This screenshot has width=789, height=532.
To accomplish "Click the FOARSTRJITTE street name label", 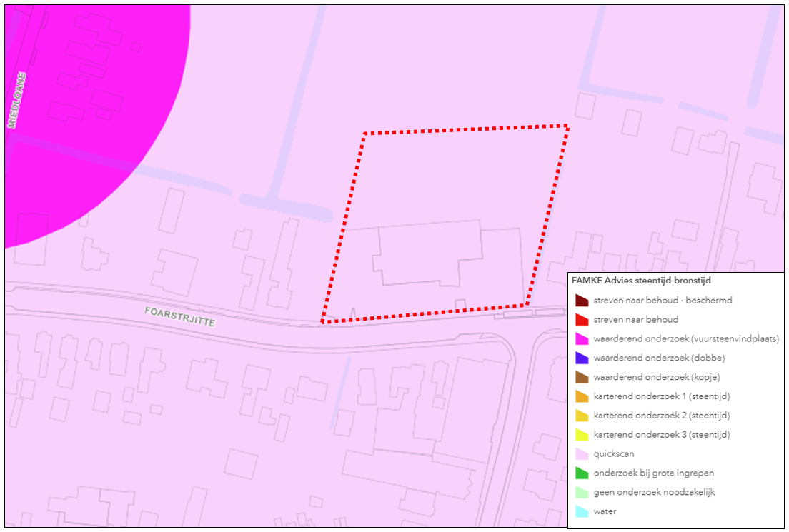I will [x=179, y=317].
